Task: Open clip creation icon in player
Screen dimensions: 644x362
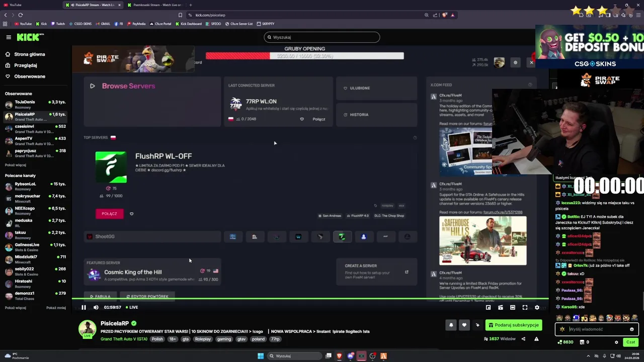Action: click(500, 307)
